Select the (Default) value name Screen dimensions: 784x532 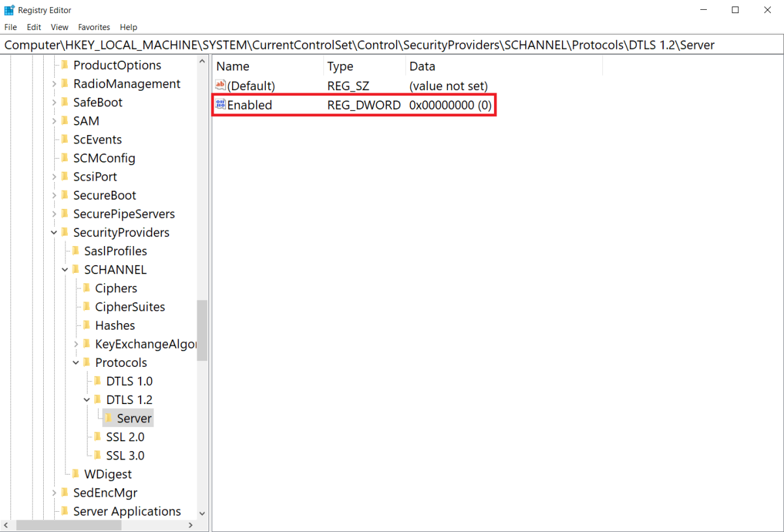click(x=252, y=86)
